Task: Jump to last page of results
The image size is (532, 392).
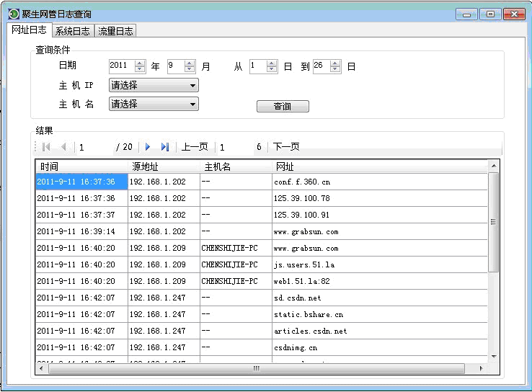Action: point(165,147)
